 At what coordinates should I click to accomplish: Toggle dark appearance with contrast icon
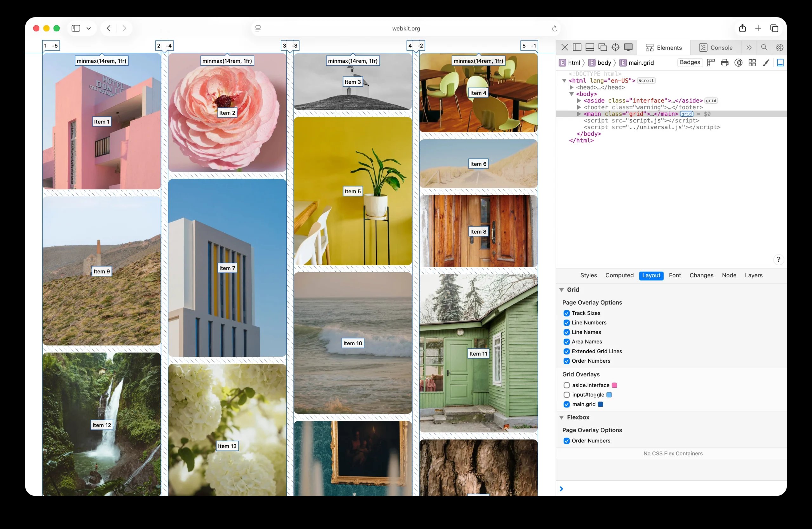click(x=738, y=63)
